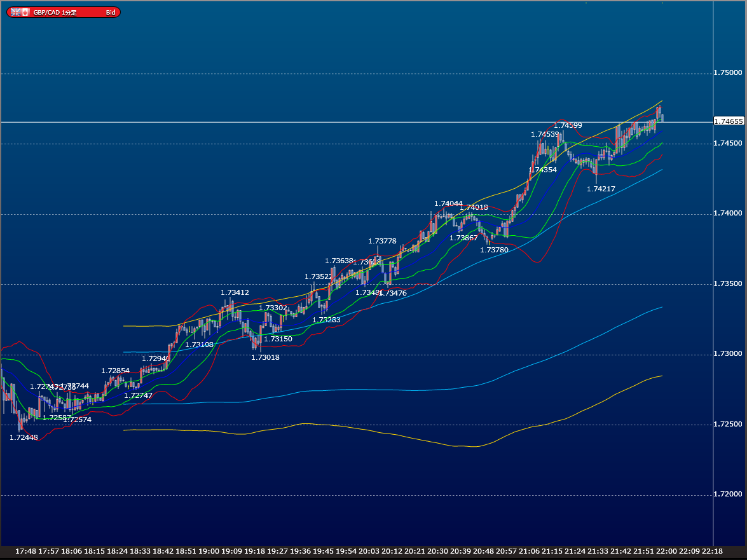
Task: Click the 1.72000 price axis label
Action: coord(727,495)
